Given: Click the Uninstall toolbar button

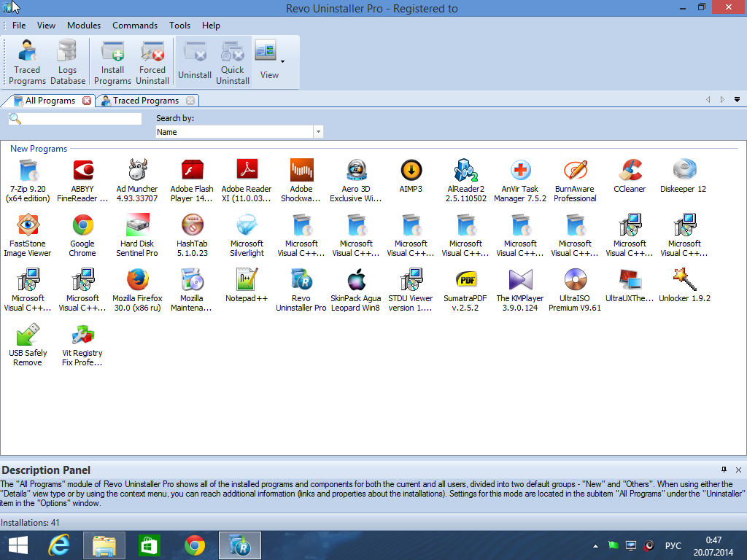Looking at the screenshot, I should 195,63.
